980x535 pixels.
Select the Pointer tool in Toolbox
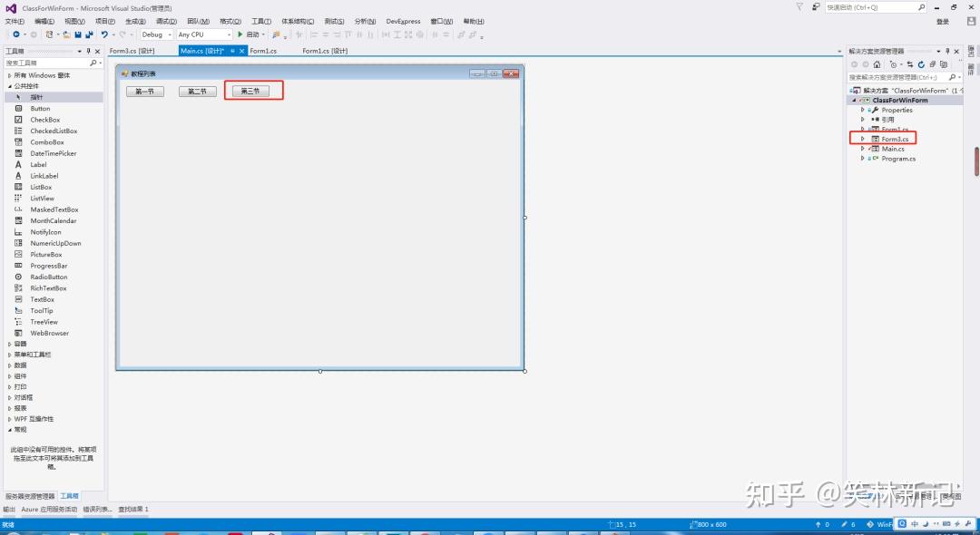coord(54,97)
